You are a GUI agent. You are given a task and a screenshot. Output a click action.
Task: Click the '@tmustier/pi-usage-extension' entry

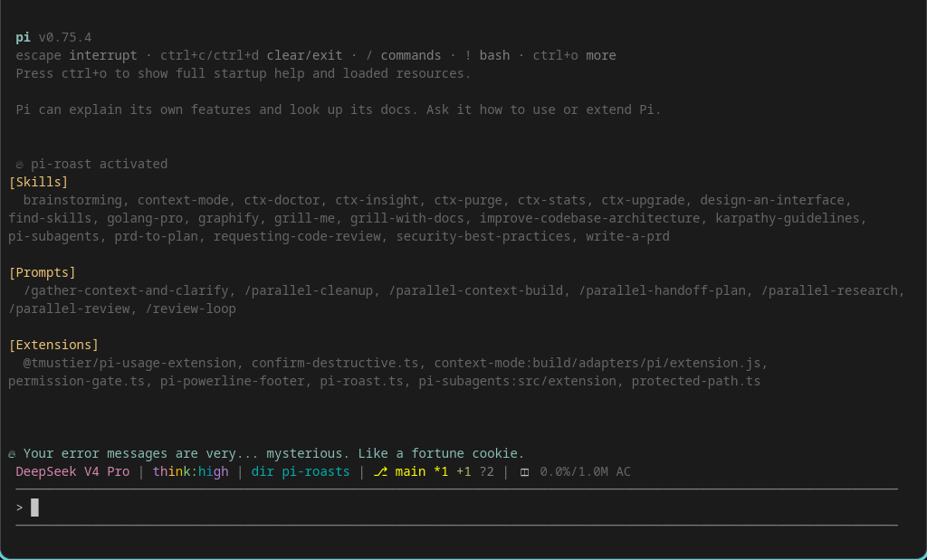click(x=129, y=363)
